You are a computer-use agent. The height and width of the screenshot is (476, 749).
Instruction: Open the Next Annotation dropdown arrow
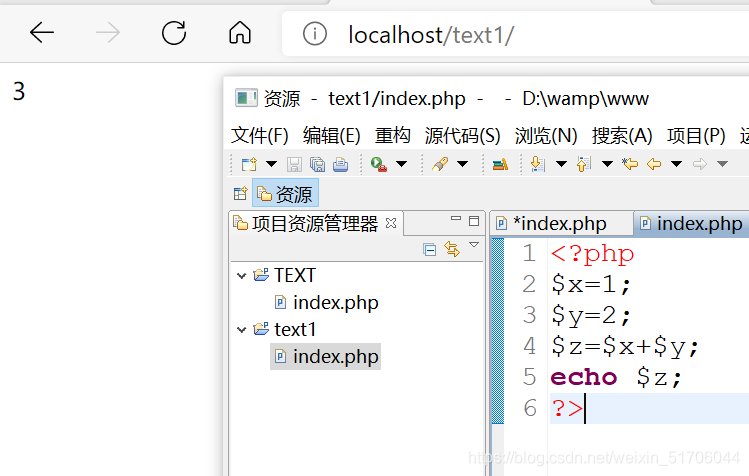(x=561, y=164)
